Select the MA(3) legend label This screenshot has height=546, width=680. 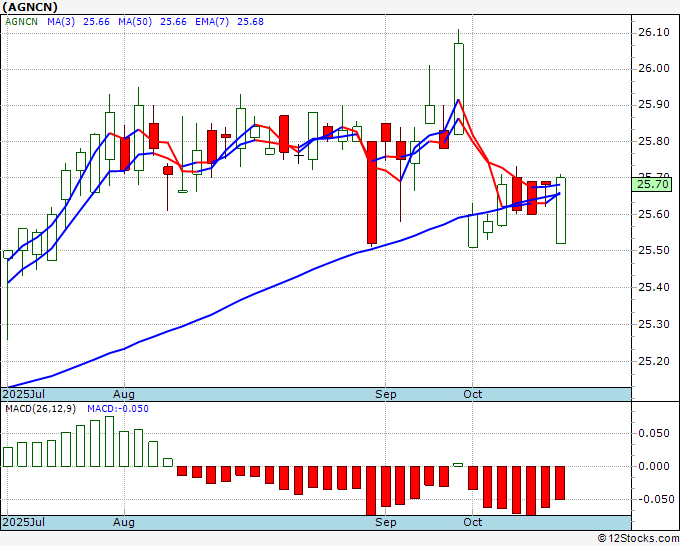61,22
